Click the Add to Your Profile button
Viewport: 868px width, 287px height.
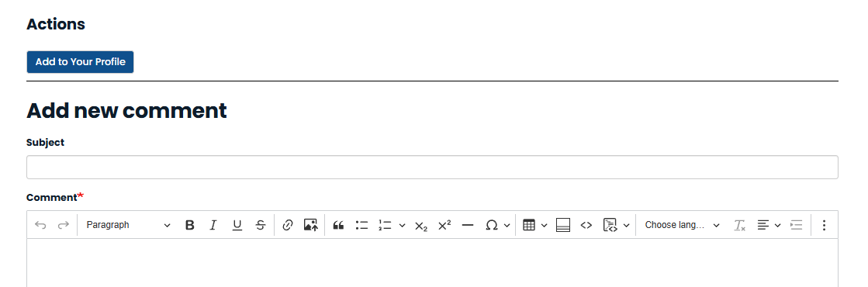click(x=80, y=62)
